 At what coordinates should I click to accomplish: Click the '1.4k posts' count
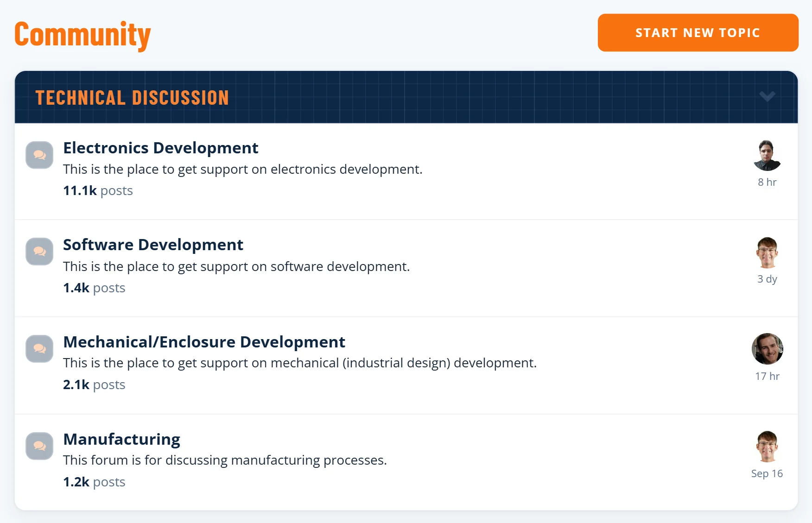pyautogui.click(x=94, y=288)
